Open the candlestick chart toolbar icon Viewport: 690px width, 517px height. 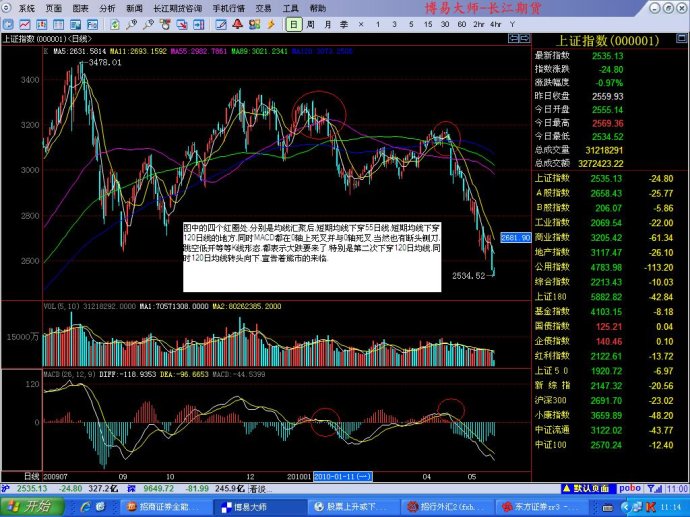pyautogui.click(x=41, y=24)
